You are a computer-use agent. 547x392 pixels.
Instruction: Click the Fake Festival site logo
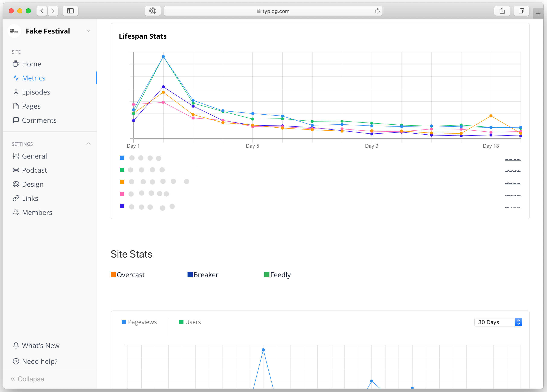(x=14, y=31)
